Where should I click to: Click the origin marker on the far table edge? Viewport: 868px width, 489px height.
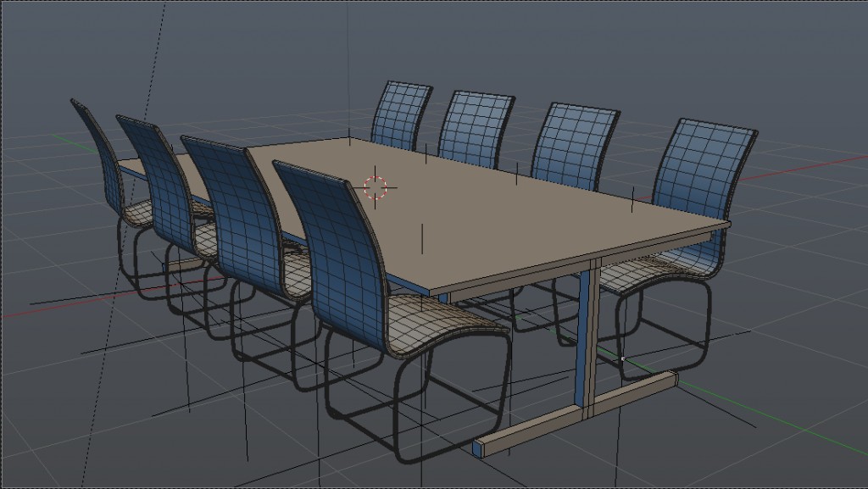pos(426,153)
